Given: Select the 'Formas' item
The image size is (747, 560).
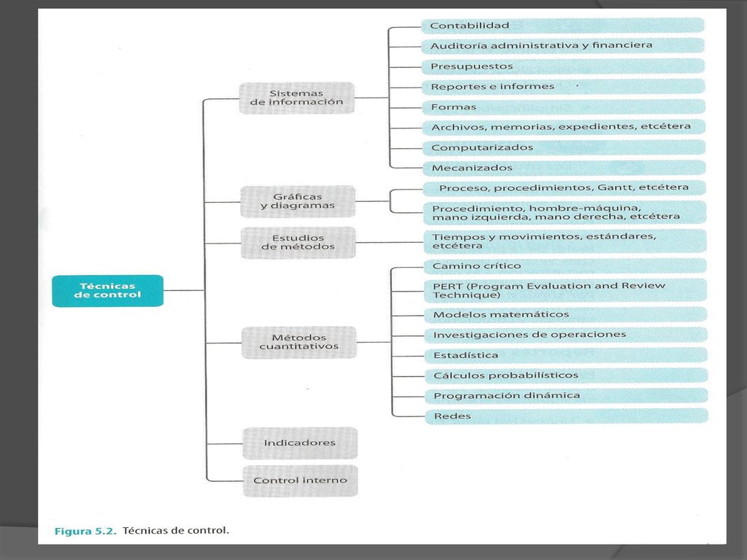Looking at the screenshot, I should click(563, 107).
